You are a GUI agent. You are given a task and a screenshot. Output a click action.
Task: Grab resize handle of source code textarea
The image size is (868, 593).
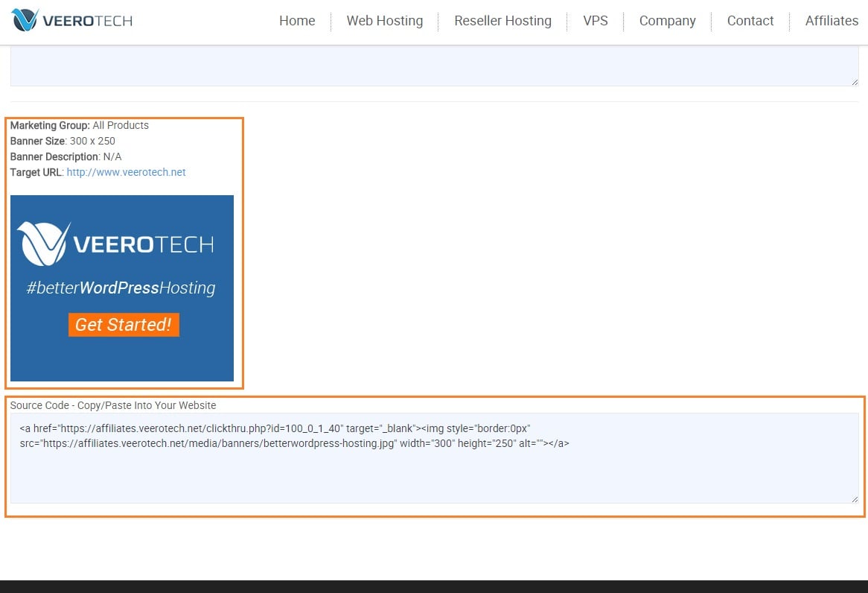(x=855, y=499)
